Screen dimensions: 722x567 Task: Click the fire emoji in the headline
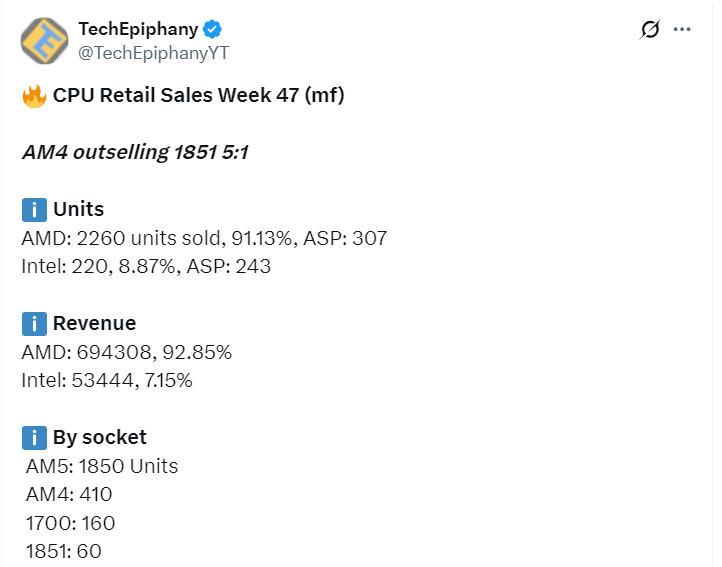[34, 96]
